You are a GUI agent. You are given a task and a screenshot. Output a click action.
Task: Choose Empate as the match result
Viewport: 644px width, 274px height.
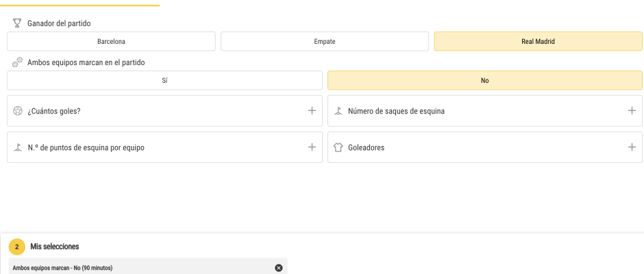(x=325, y=42)
